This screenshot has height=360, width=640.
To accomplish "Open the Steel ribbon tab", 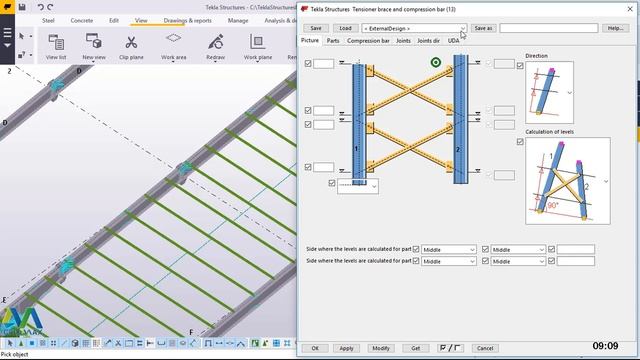I will [x=48, y=20].
